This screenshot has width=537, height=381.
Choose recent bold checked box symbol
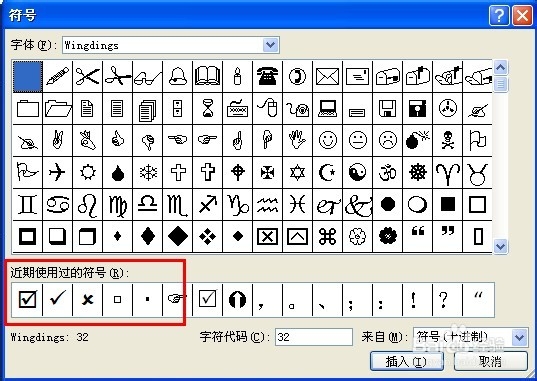tap(27, 299)
